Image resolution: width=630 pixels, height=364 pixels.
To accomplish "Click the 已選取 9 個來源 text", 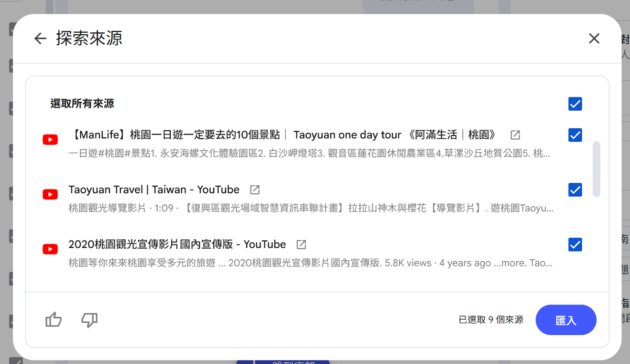I will (491, 320).
